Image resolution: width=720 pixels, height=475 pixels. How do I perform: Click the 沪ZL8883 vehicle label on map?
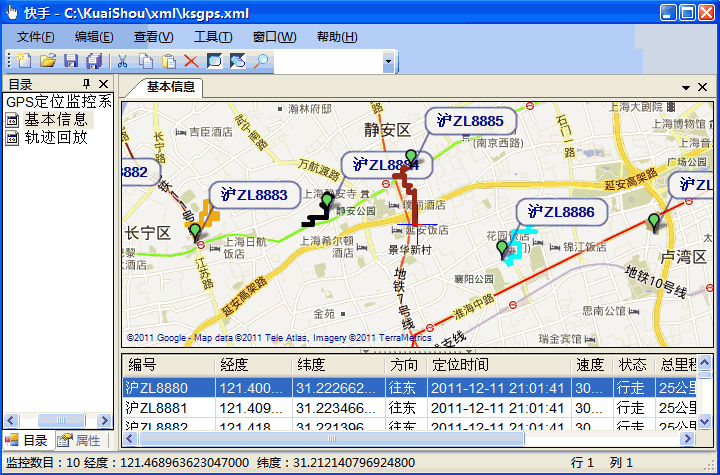[254, 195]
